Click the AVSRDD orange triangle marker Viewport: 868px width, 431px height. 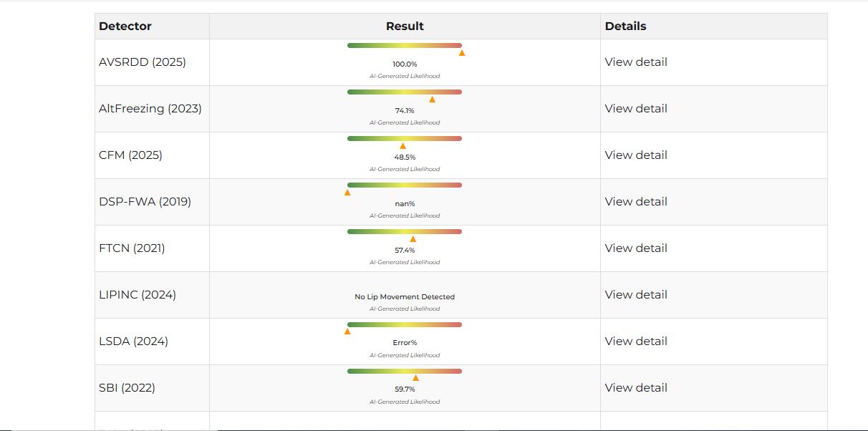click(462, 53)
